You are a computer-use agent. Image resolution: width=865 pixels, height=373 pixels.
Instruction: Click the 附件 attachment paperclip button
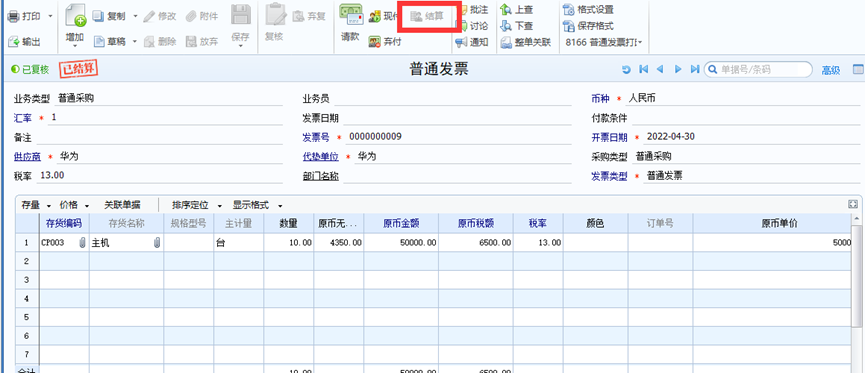click(x=202, y=17)
